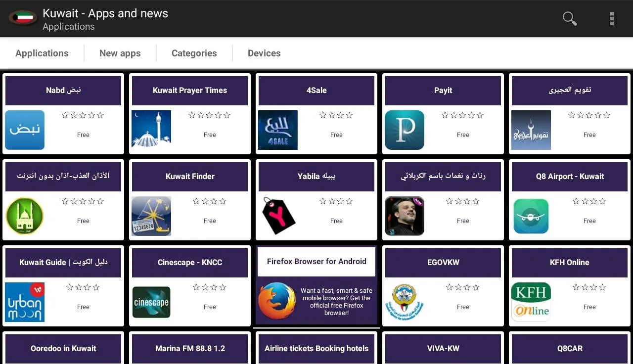Viewport: 633px width, 364px height.
Task: Open the Firefox logo icon
Action: click(277, 301)
